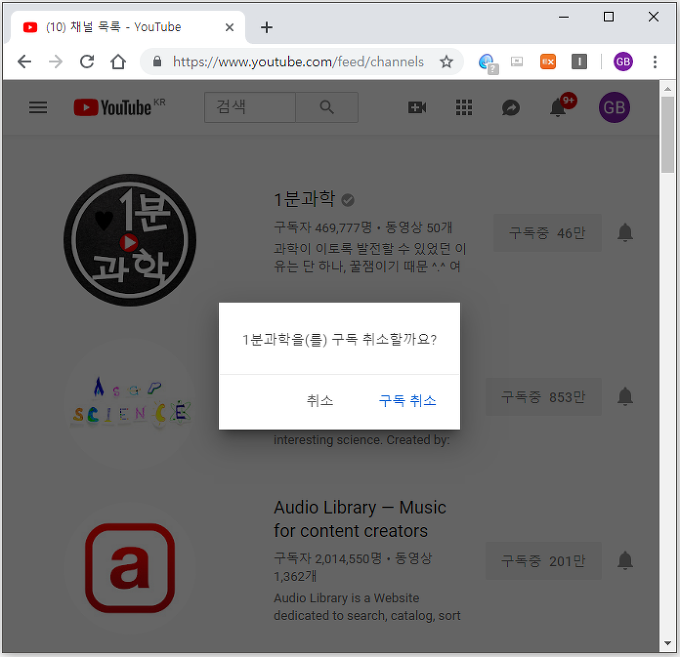The width and height of the screenshot is (680, 657).
Task: Open Chrome profile GB avatar
Action: click(x=623, y=62)
